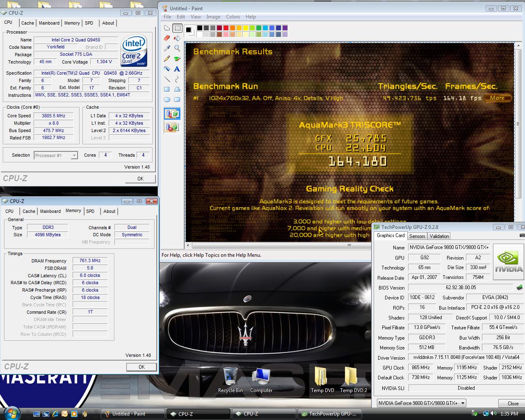Click Show Desktop in quick launch
This screenshot has width=525, height=420.
37,414
